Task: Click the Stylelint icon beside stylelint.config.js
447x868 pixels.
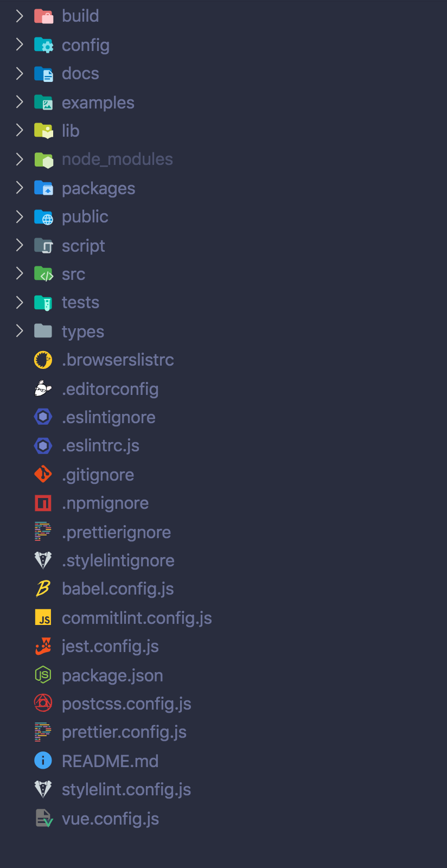Action: [x=43, y=789]
